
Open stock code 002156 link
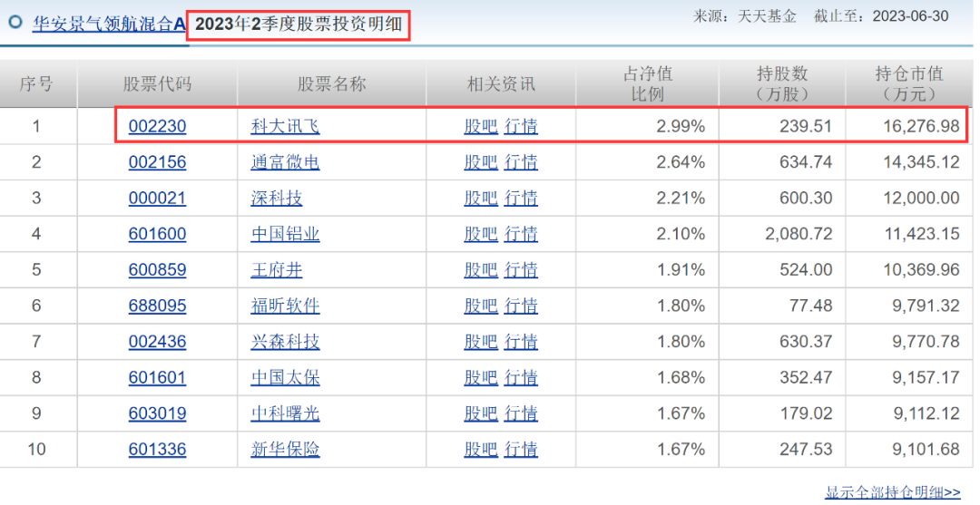click(158, 162)
